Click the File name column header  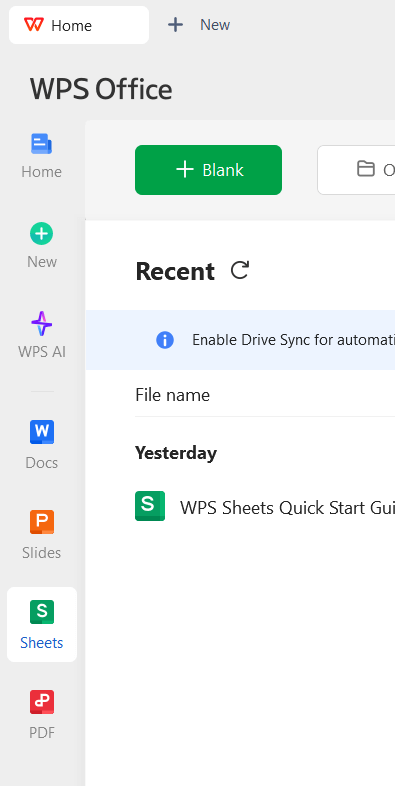click(172, 395)
